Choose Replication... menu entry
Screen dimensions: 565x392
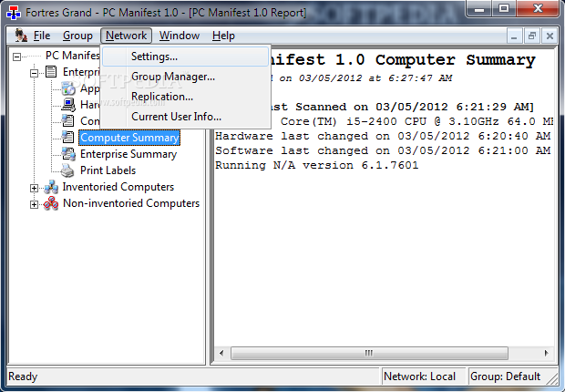tap(185, 97)
